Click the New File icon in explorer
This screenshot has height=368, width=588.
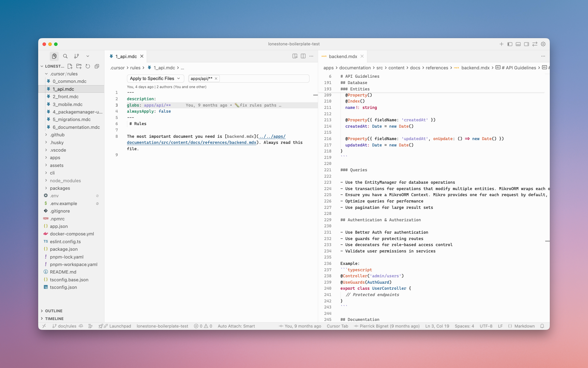(70, 66)
